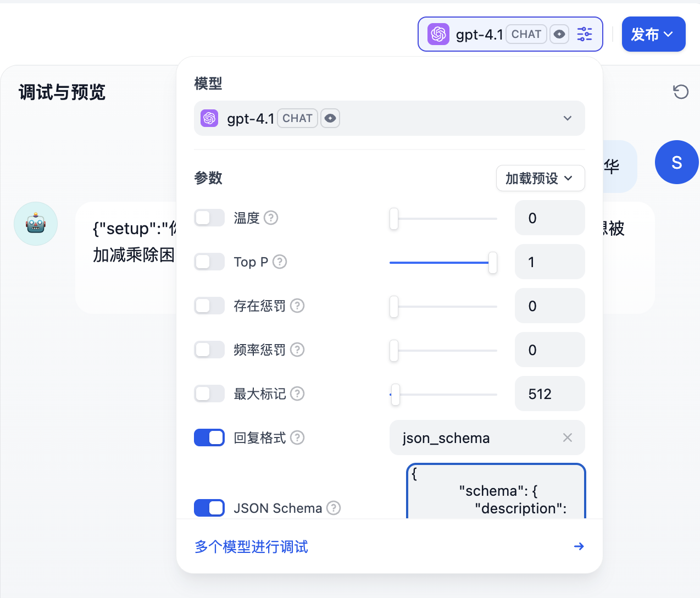Clear the json_schema reply format selection

coord(568,438)
